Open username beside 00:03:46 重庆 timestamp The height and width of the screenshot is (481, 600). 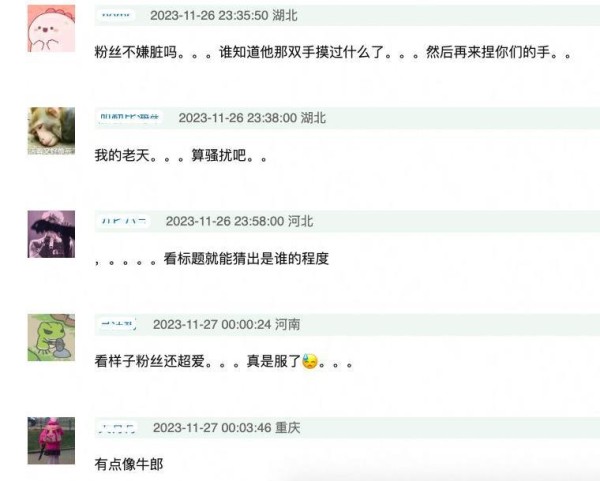pyautogui.click(x=117, y=427)
